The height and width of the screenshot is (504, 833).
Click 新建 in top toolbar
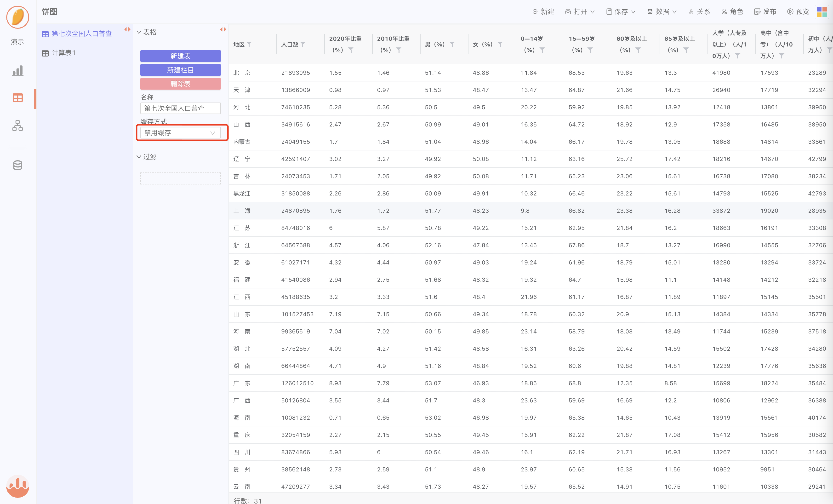point(543,12)
